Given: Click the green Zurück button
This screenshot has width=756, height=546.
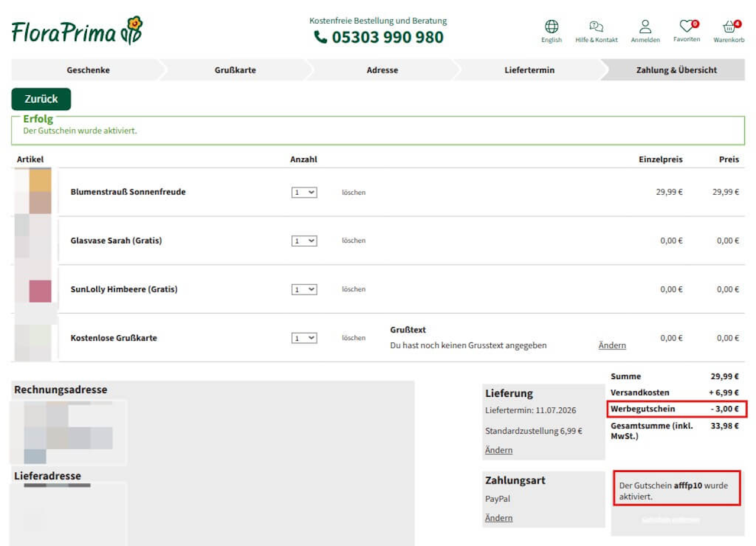Looking at the screenshot, I should (41, 99).
